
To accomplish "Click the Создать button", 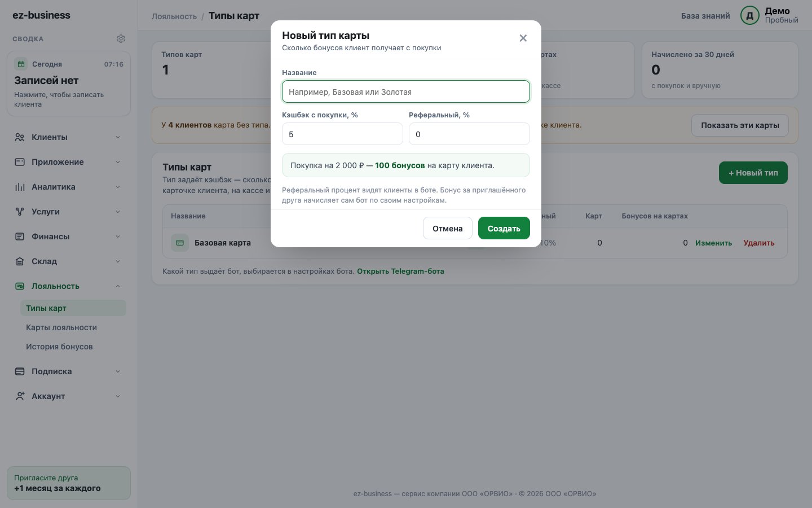I will click(504, 228).
